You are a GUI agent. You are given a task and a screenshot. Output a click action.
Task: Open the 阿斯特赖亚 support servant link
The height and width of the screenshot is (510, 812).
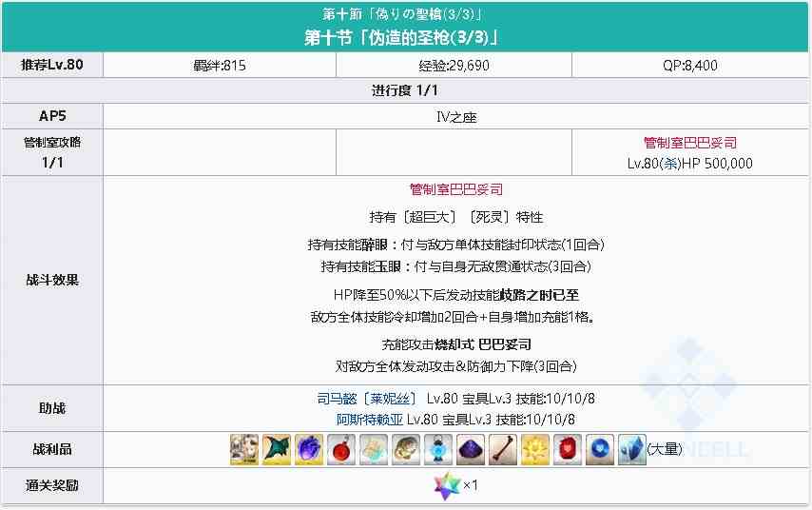coord(369,420)
